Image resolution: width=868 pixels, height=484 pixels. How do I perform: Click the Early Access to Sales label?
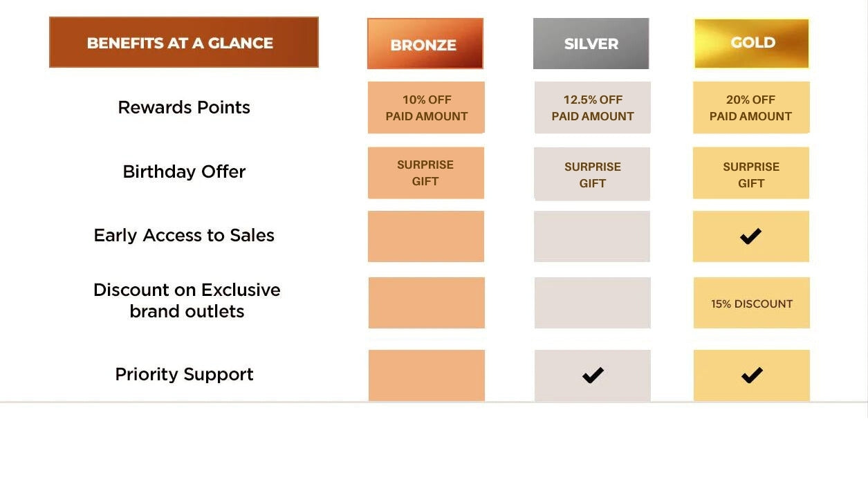(x=184, y=236)
